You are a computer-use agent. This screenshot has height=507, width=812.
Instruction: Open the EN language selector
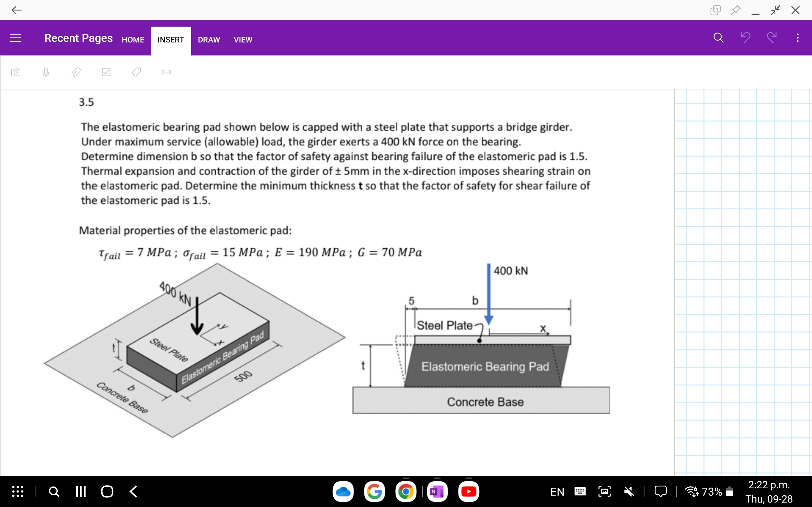point(557,491)
